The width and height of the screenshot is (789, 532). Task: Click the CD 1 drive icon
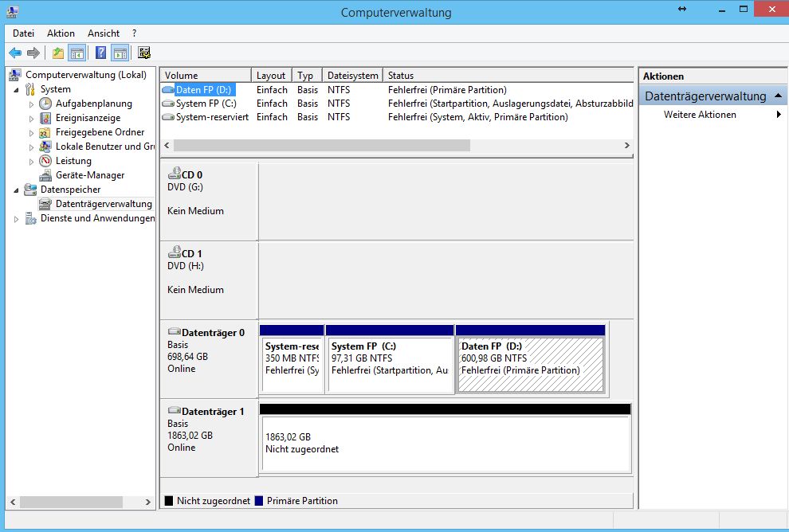pos(174,252)
